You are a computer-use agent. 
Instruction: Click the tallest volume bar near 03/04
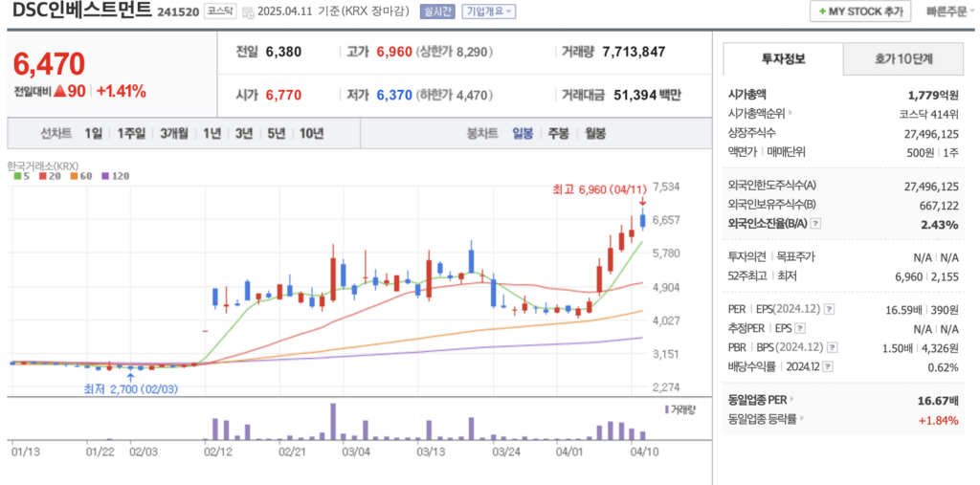333,420
